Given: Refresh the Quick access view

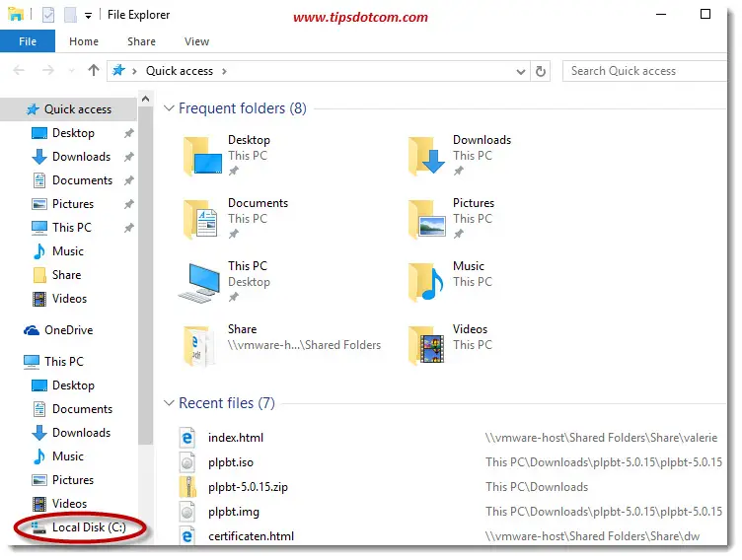Looking at the screenshot, I should (x=541, y=71).
